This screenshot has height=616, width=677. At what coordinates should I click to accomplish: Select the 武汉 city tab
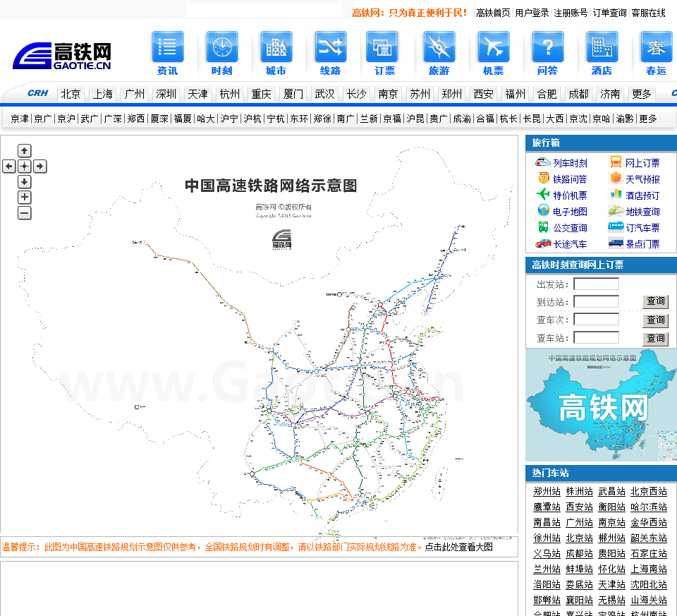pyautogui.click(x=324, y=94)
